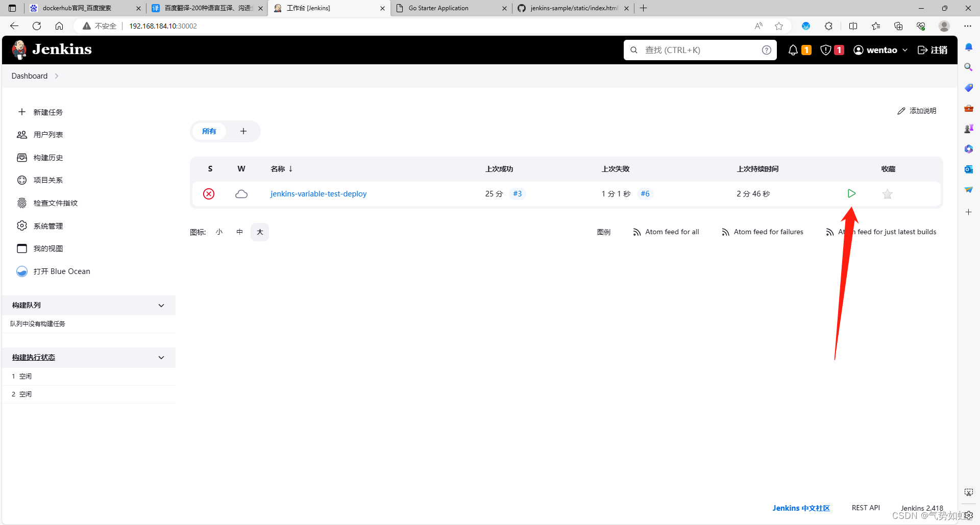Click the browser home icon

[59, 26]
